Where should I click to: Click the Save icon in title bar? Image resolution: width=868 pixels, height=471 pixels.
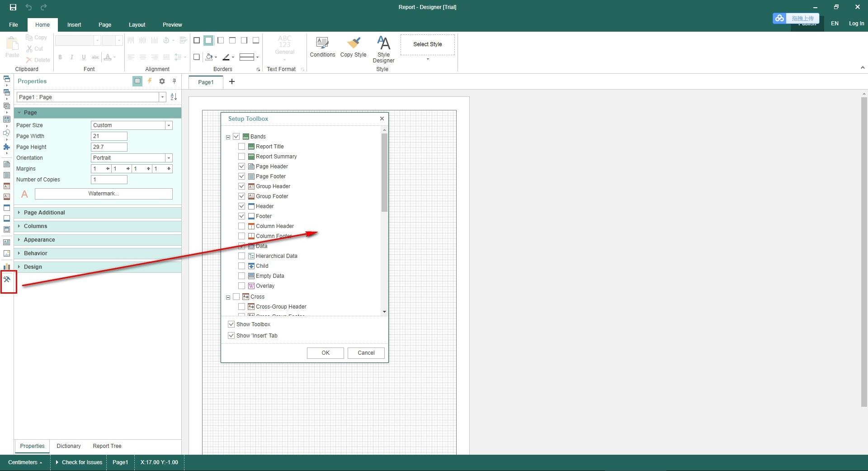(x=13, y=7)
